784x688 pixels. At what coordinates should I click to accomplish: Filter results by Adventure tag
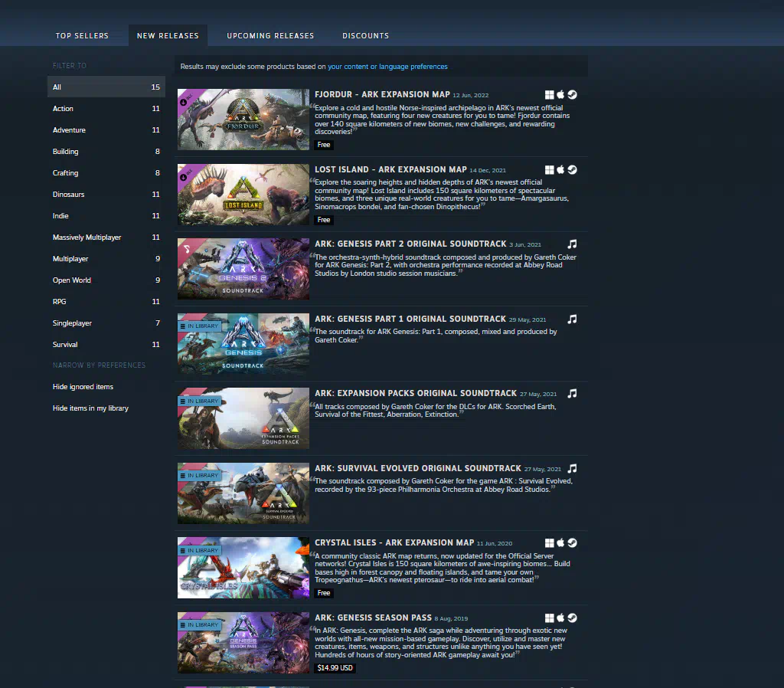tap(106, 130)
